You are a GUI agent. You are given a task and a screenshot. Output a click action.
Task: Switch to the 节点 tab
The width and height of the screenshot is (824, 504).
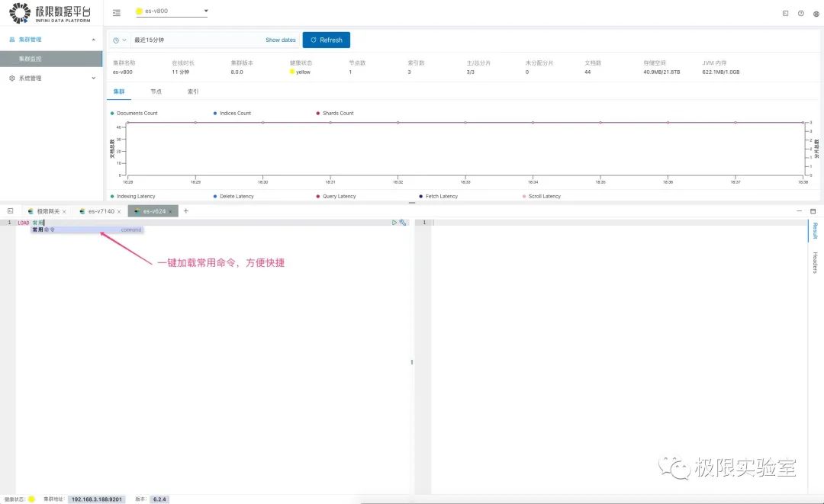coord(156,91)
